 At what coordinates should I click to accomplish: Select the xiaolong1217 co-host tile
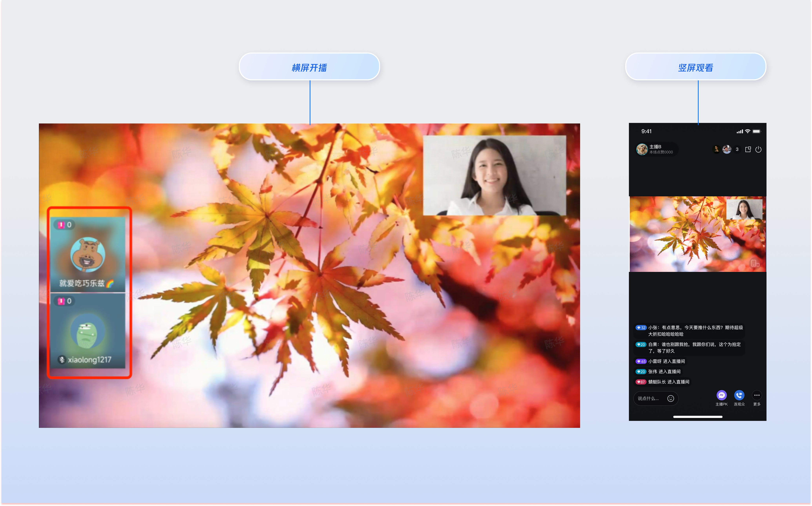click(88, 331)
